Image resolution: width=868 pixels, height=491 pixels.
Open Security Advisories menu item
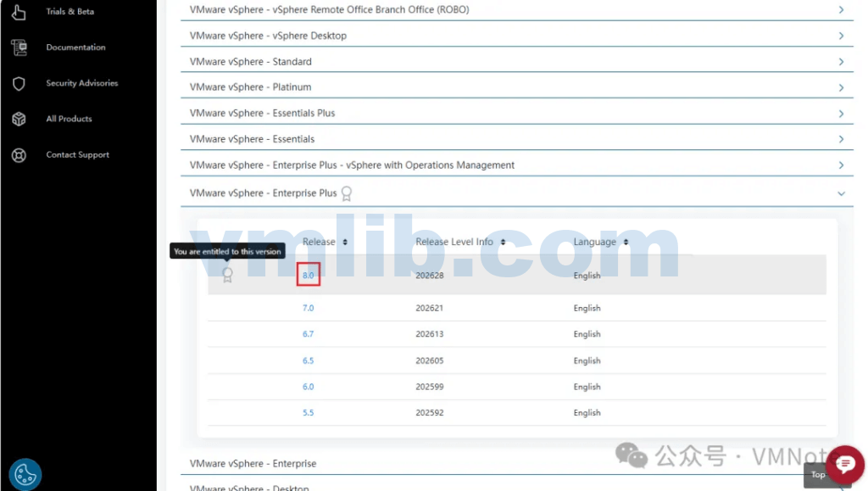coord(82,83)
